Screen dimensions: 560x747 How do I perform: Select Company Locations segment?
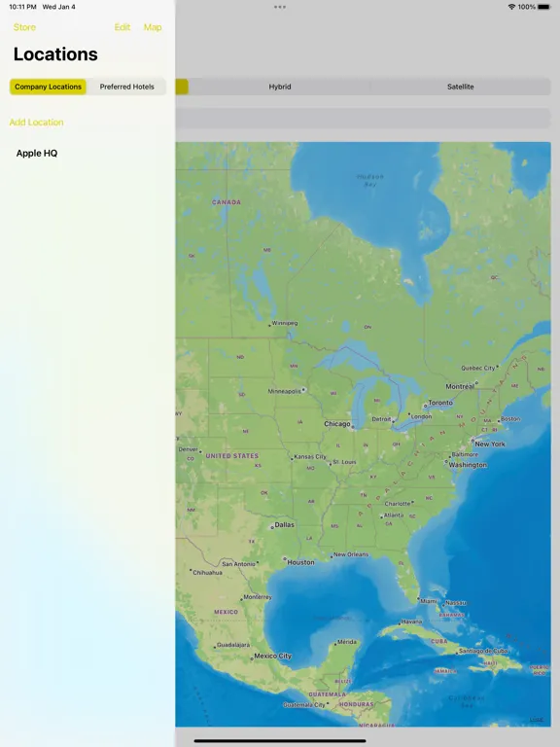point(48,87)
